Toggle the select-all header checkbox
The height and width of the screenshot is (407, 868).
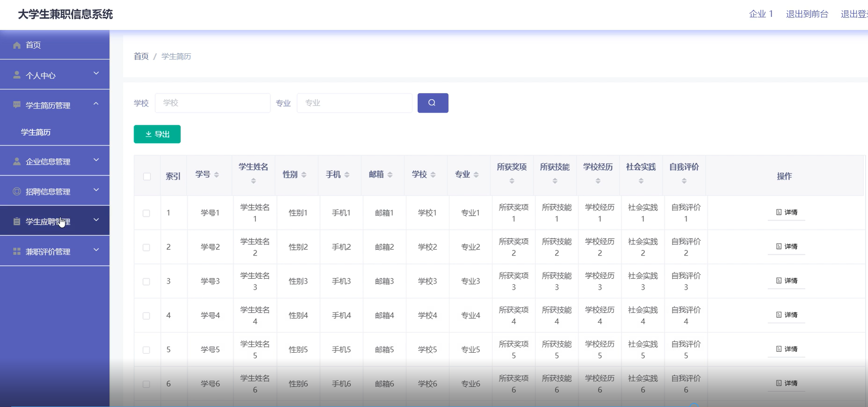coord(147,176)
